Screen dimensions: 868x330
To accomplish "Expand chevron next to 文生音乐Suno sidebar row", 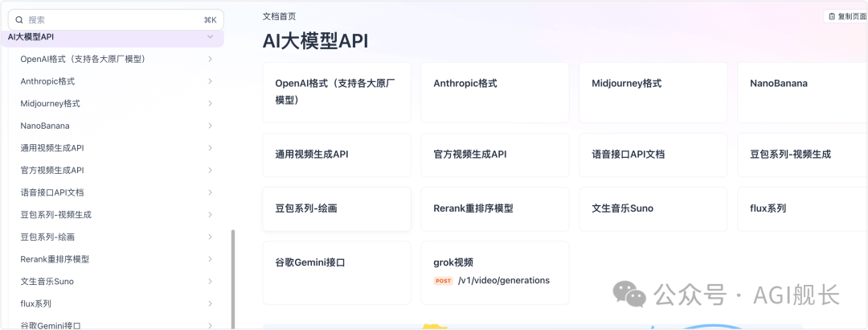I will click(x=211, y=281).
